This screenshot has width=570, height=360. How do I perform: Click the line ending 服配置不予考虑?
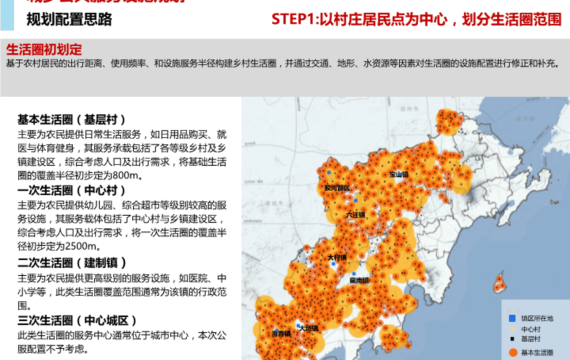[53, 349]
